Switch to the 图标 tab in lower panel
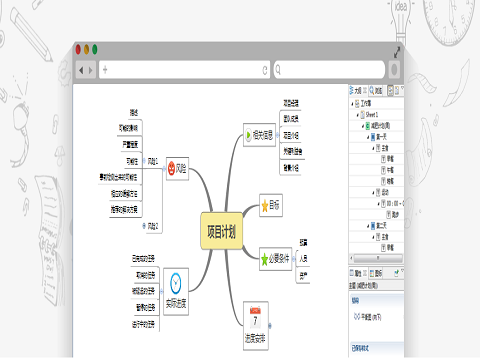 click(376, 273)
